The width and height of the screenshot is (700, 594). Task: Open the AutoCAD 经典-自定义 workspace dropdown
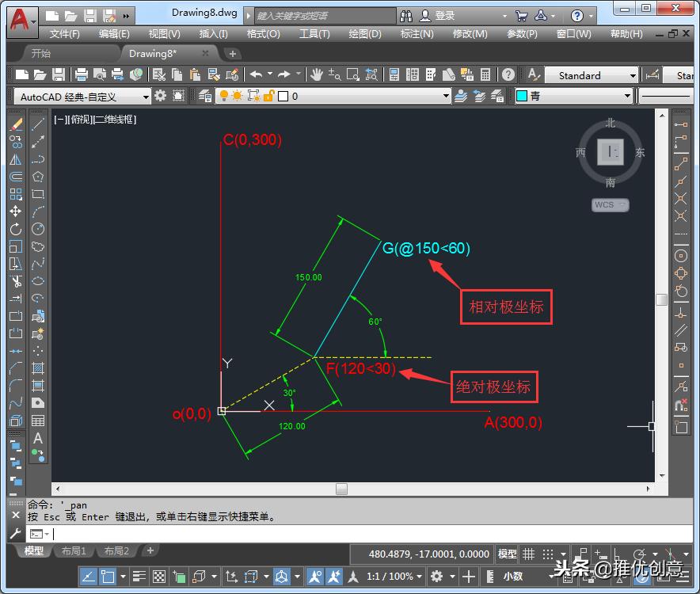pos(145,97)
